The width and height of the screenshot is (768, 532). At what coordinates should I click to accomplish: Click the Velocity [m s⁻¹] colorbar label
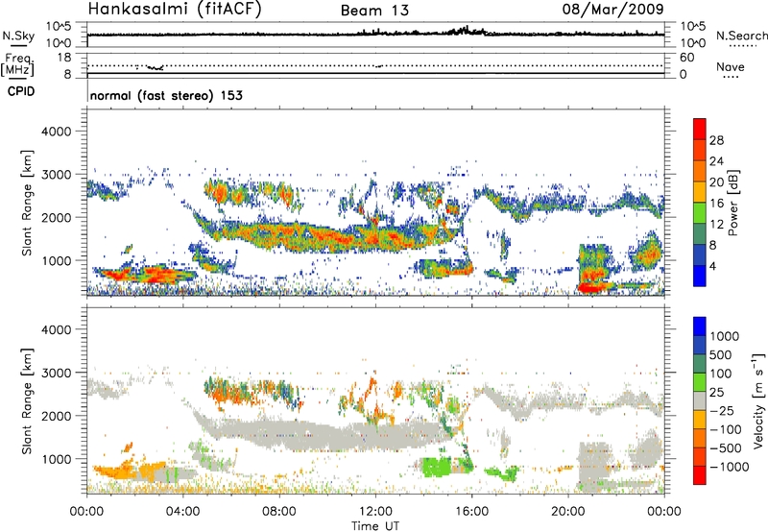coord(758,400)
